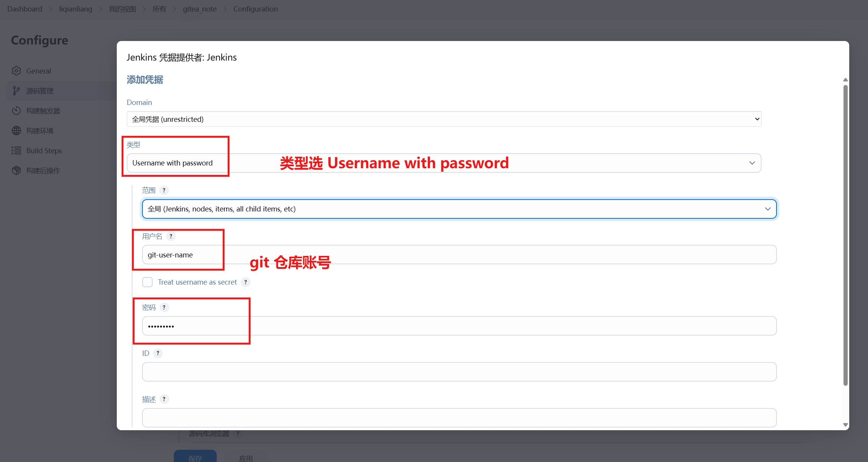Open help icon next to 范围
Image resolution: width=868 pixels, height=462 pixels.
click(x=164, y=190)
